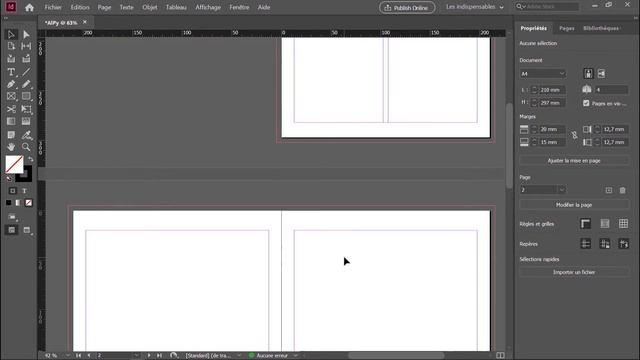Image resolution: width=640 pixels, height=360 pixels.
Task: Set landscape page orientation
Action: [601, 74]
